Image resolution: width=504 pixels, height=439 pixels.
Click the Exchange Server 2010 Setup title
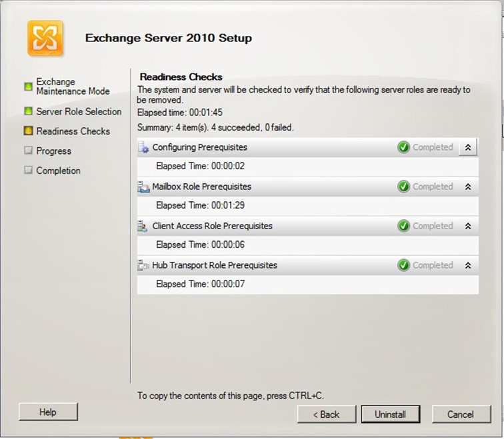[x=169, y=38]
